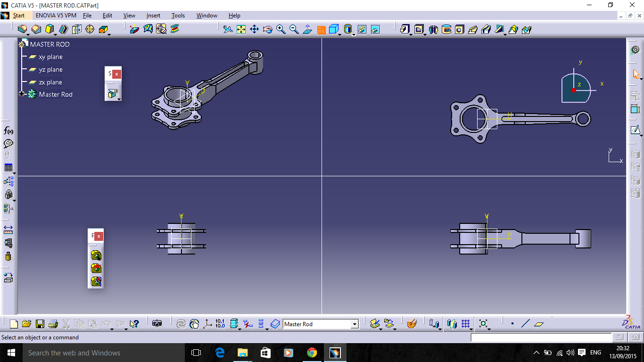Viewport: 644px width, 362px height.
Task: Open the Pad sub-toolbar arrow
Action: point(411,34)
